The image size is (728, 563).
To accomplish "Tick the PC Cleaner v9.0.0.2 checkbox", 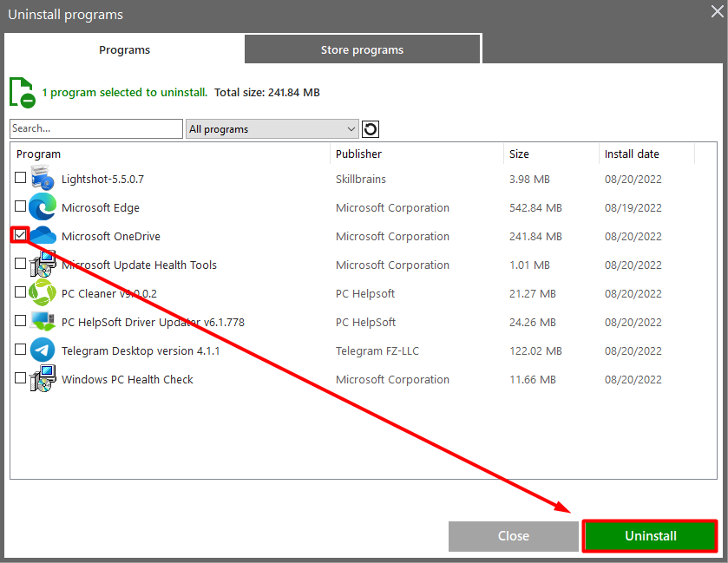I will click(20, 292).
